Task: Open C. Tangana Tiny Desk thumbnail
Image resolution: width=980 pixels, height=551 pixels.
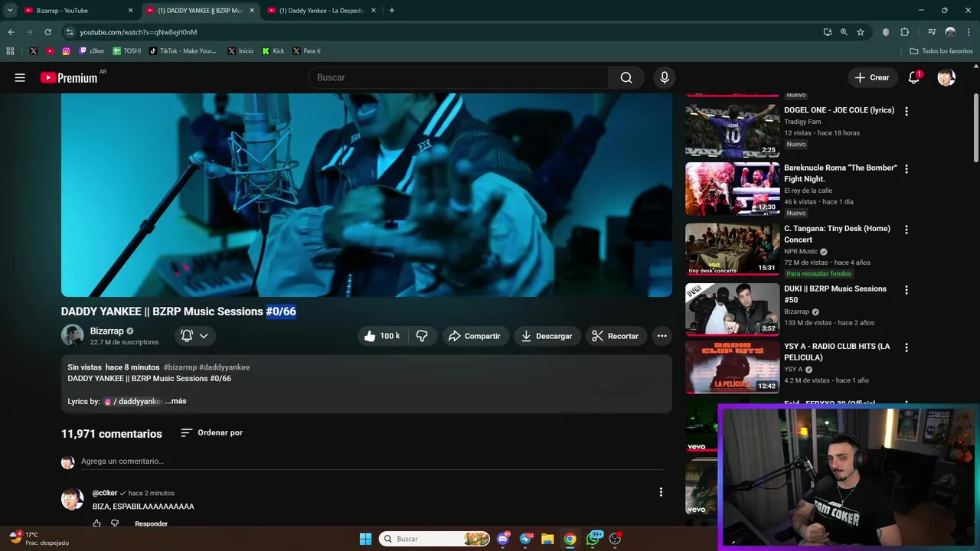Action: (x=732, y=249)
